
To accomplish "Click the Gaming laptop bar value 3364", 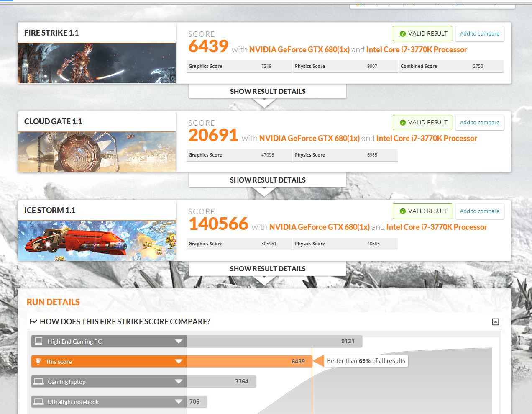I will [242, 381].
